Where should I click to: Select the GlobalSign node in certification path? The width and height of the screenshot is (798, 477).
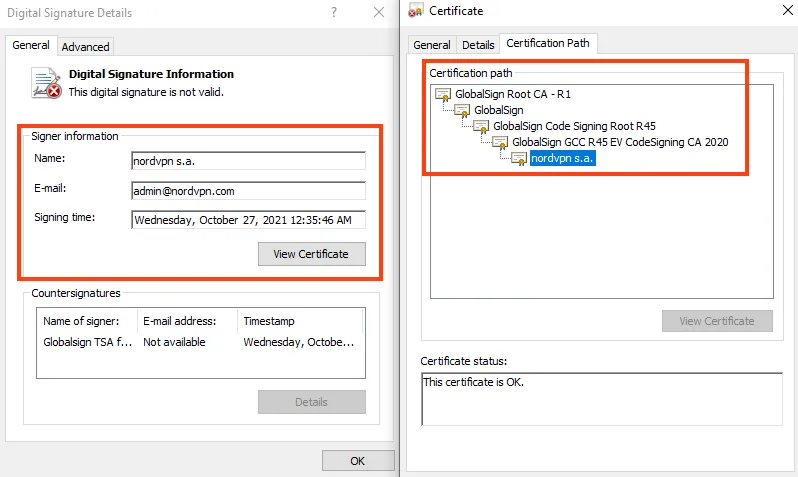pos(498,110)
